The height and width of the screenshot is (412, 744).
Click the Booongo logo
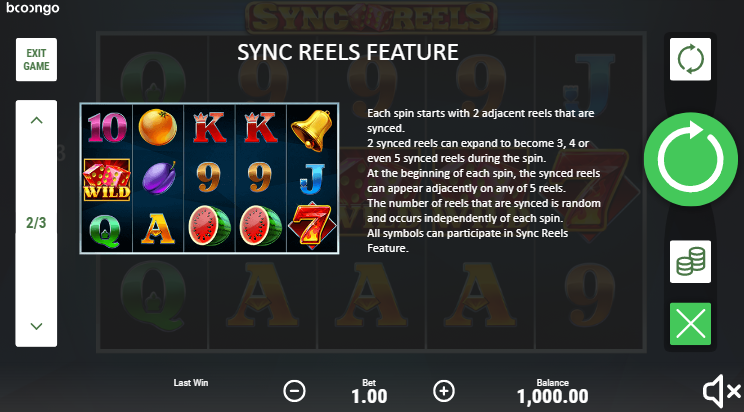[33, 8]
